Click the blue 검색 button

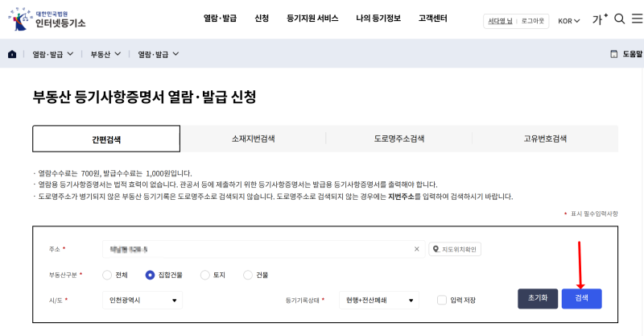coord(581,299)
